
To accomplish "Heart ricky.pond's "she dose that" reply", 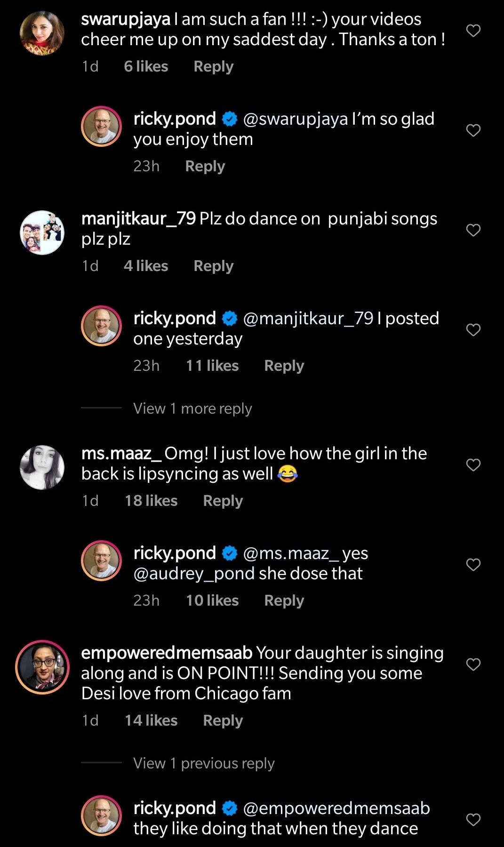I will (473, 565).
